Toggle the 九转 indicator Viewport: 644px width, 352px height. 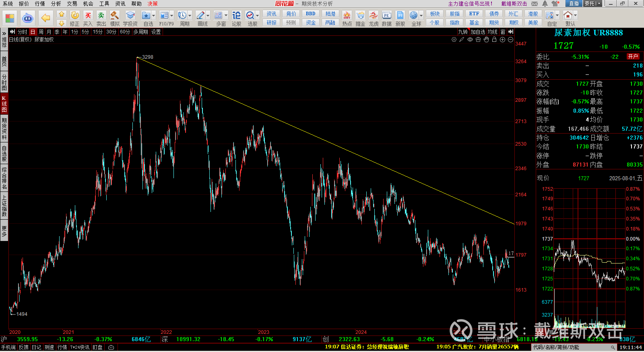(463, 32)
